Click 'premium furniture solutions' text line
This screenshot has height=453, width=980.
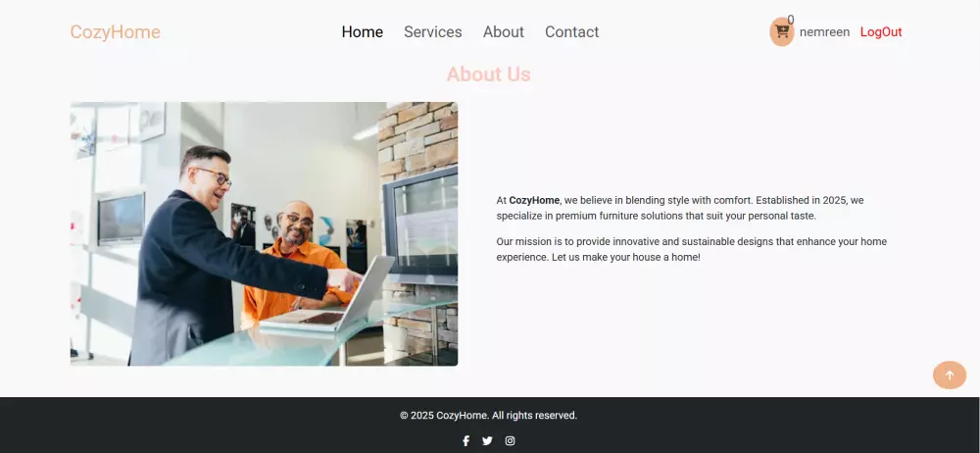pyautogui.click(x=657, y=216)
